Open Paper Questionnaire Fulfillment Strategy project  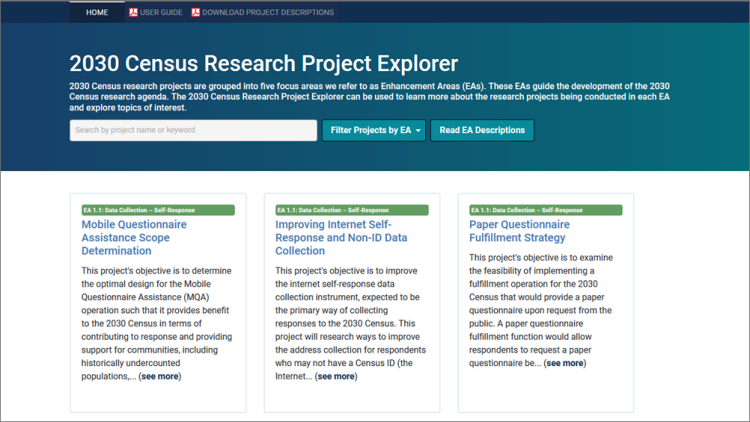(x=519, y=231)
